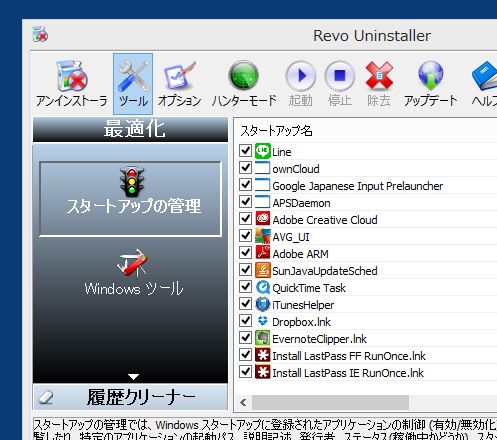Uncheck the Adobe ARM checkbox
Screen dimensions: 497x440
pos(245,253)
